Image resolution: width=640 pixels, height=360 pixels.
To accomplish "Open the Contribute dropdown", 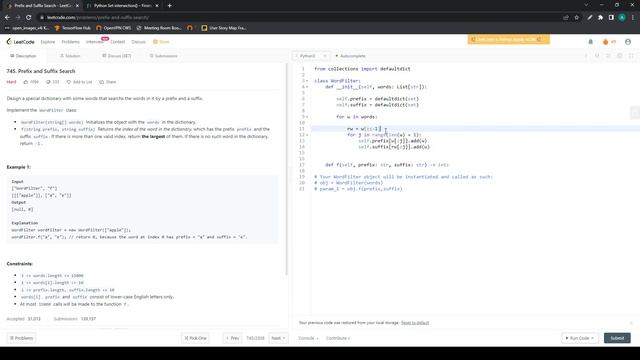I will (338, 338).
